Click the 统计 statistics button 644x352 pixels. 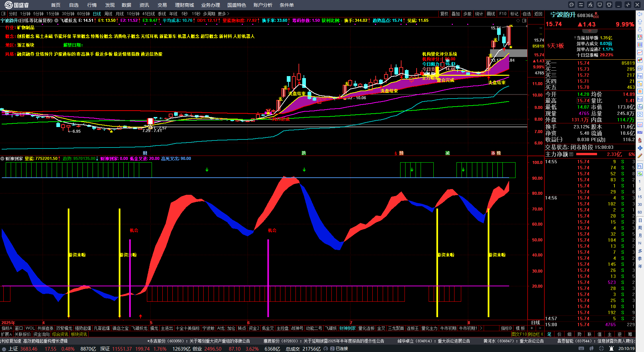[479, 14]
